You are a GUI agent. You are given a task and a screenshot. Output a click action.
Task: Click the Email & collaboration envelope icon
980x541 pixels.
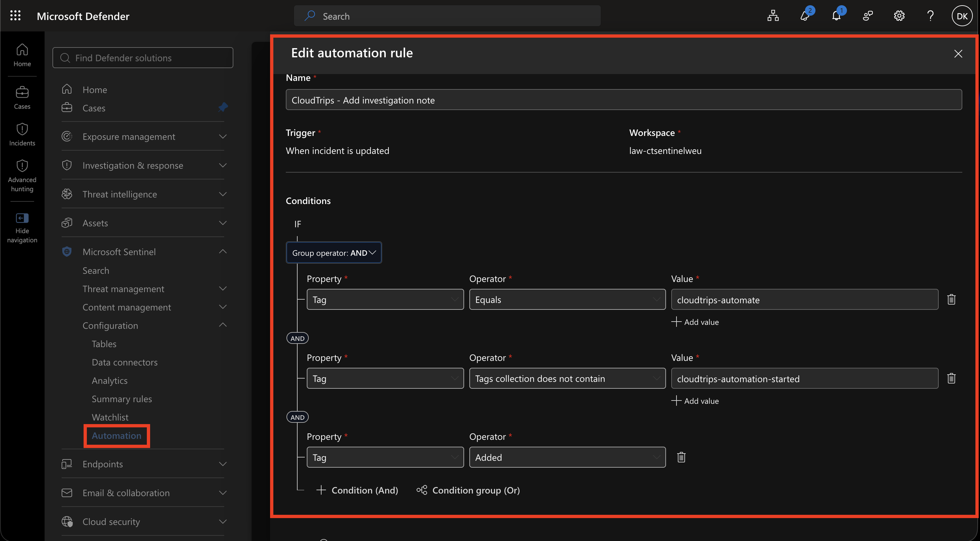67,493
